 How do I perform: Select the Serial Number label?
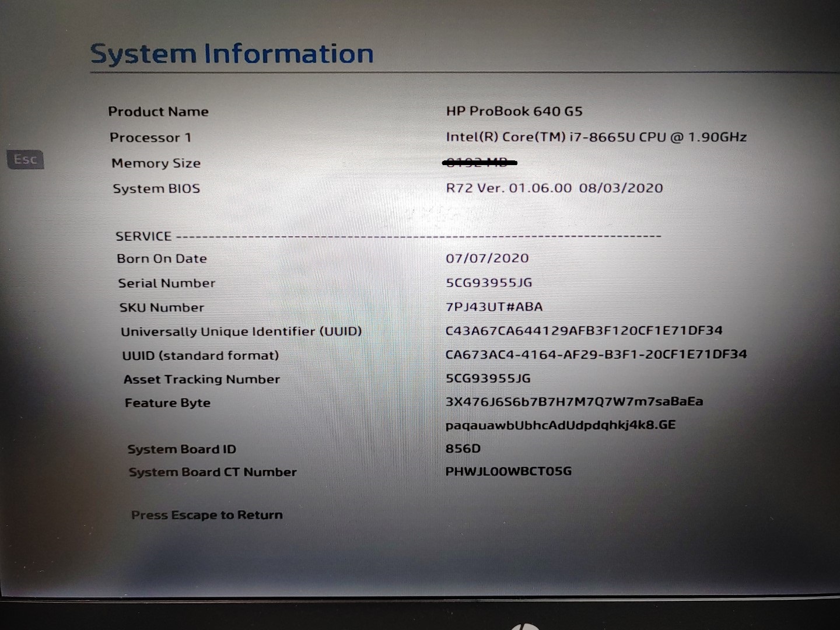point(166,283)
